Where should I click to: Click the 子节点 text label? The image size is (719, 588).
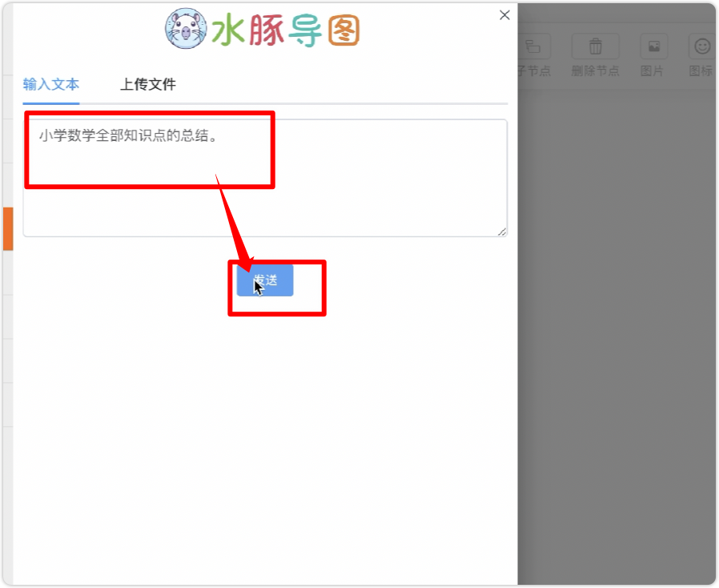(x=535, y=71)
